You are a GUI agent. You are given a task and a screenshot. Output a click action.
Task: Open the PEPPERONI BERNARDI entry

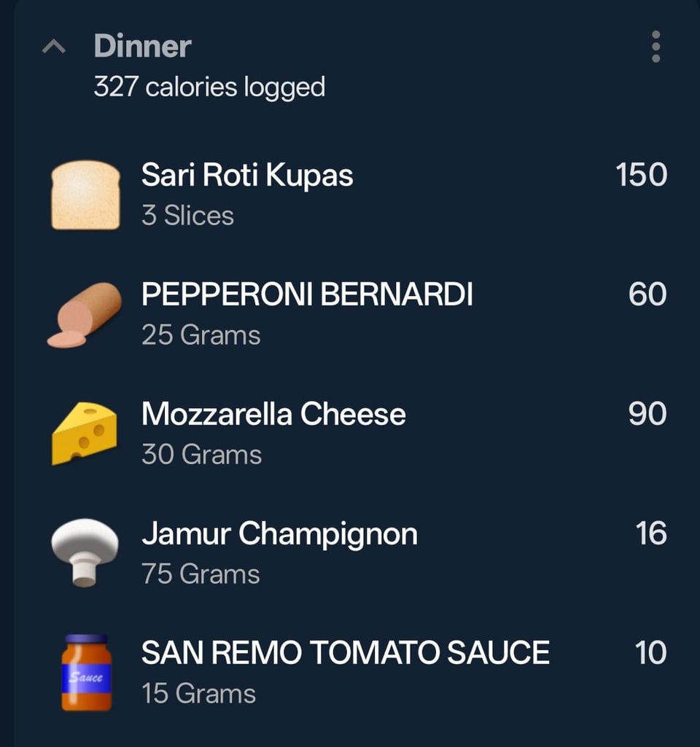point(307,294)
